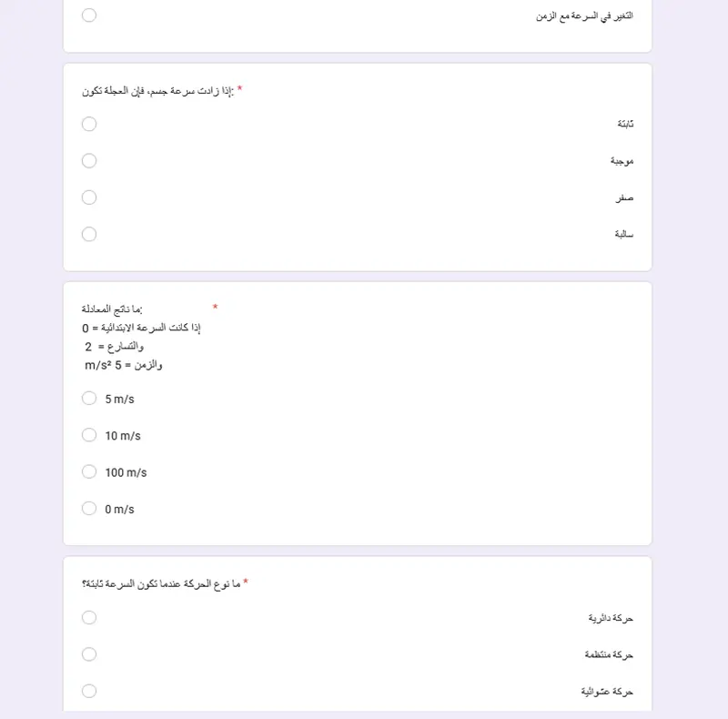Choose 10 m/s as the equation result
The height and width of the screenshot is (719, 728).
pos(89,435)
